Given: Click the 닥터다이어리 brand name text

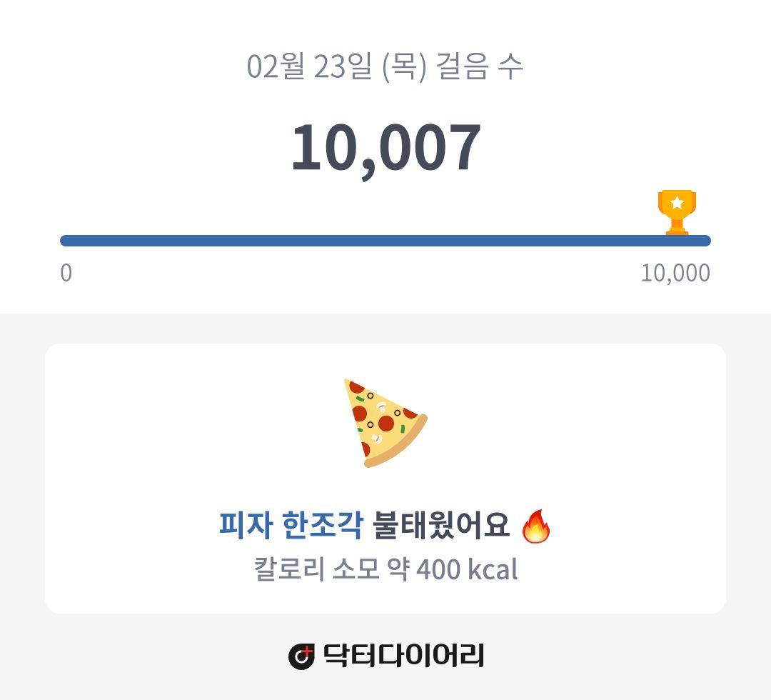Looking at the screenshot, I should pos(403,656).
